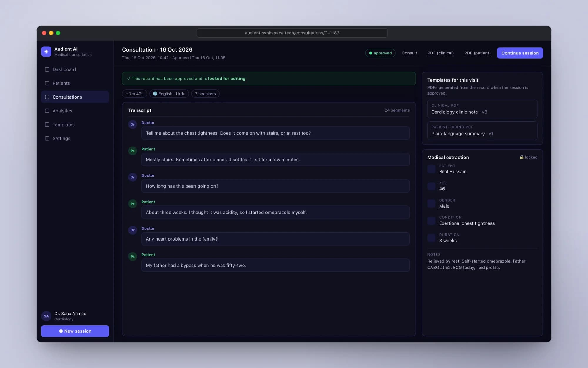The image size is (588, 368).
Task: Click the Consultations sidebar icon
Action: (47, 97)
